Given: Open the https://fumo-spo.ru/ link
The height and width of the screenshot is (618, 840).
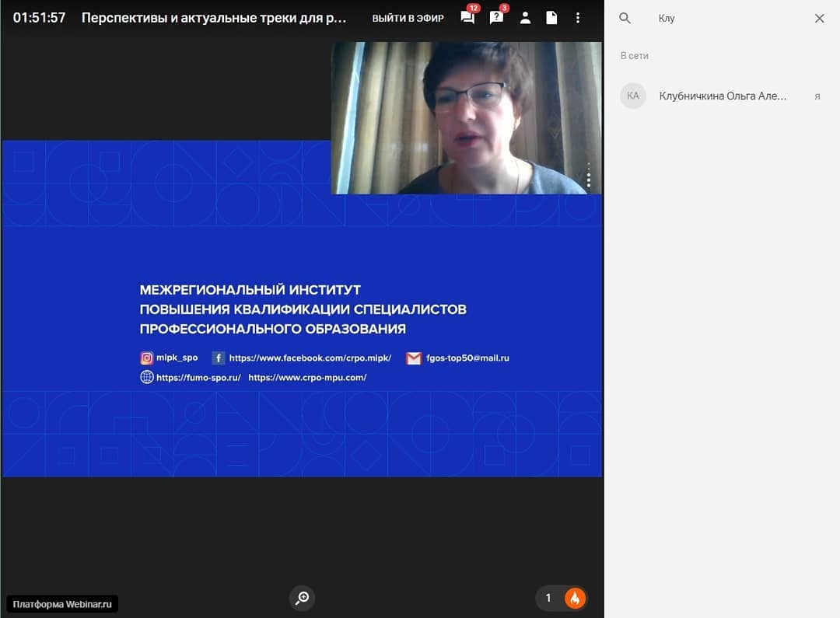Looking at the screenshot, I should coord(198,378).
